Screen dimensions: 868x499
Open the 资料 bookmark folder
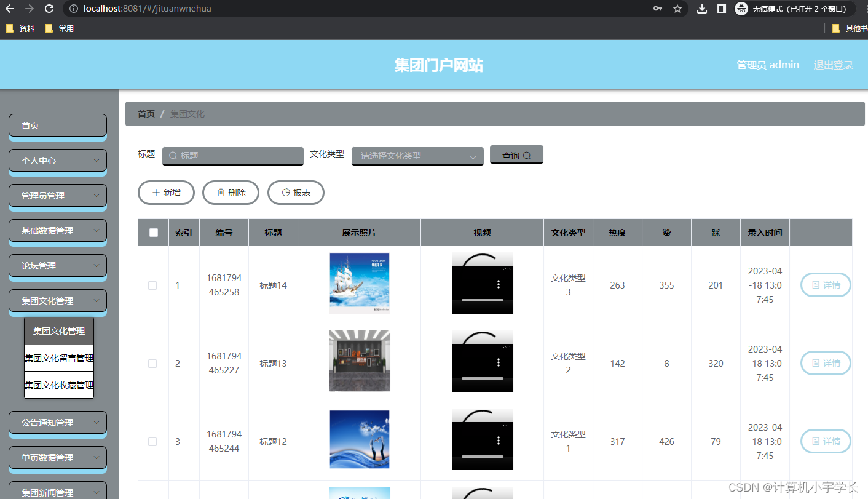coord(20,28)
